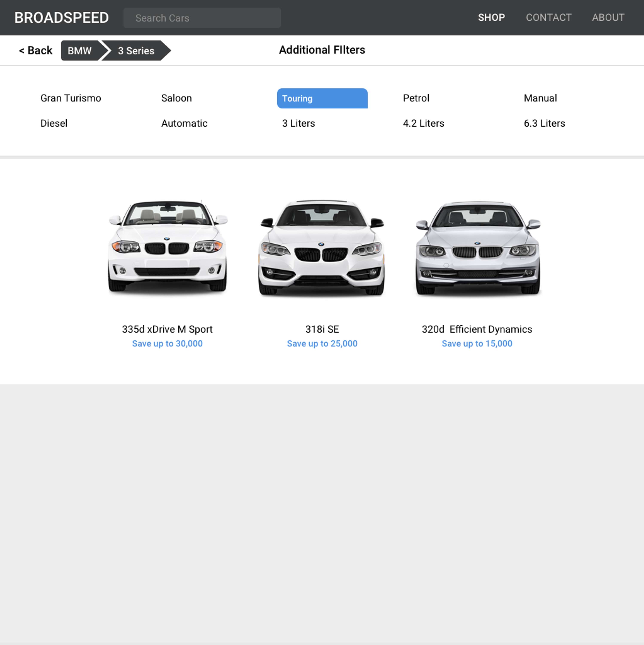644x645 pixels.
Task: Enable the Manual filter
Action: (540, 98)
